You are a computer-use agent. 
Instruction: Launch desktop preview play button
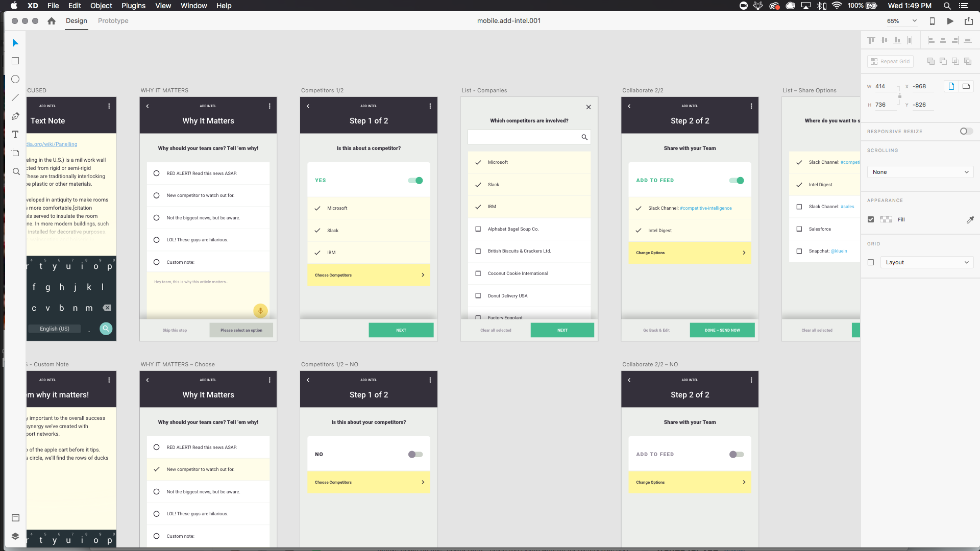pos(950,21)
